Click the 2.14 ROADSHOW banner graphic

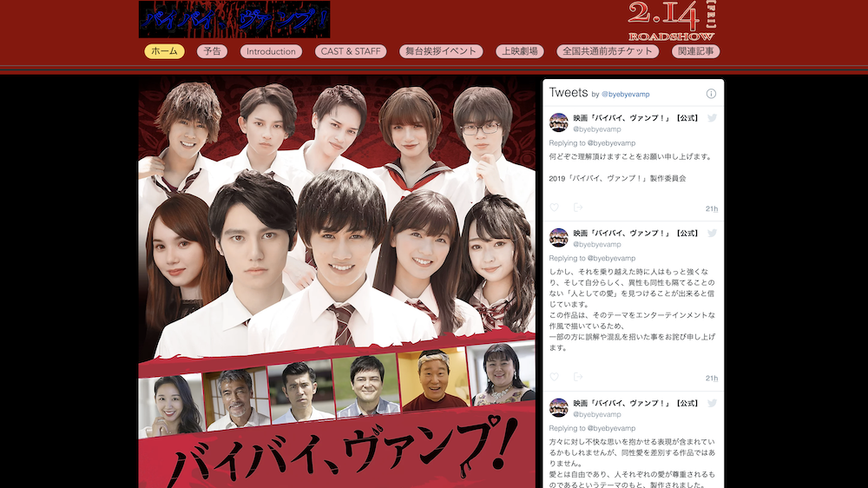672,21
